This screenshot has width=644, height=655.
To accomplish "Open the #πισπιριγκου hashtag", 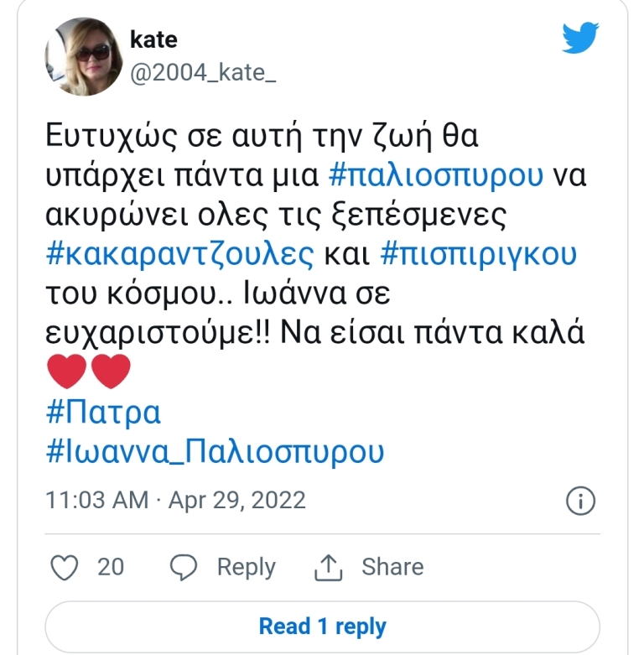I will [x=477, y=253].
